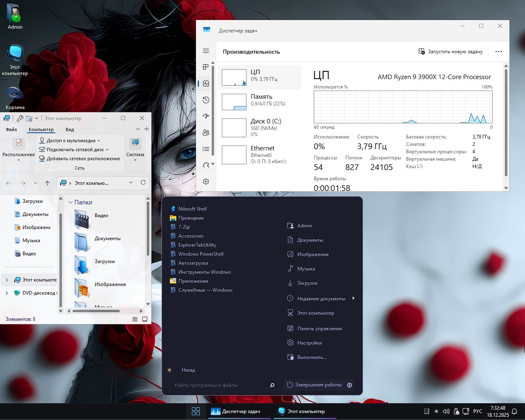Image resolution: width=525 pixels, height=420 pixels.
Task: Expand the DVD-дисковод item in navigation tree
Action: [x=7, y=293]
